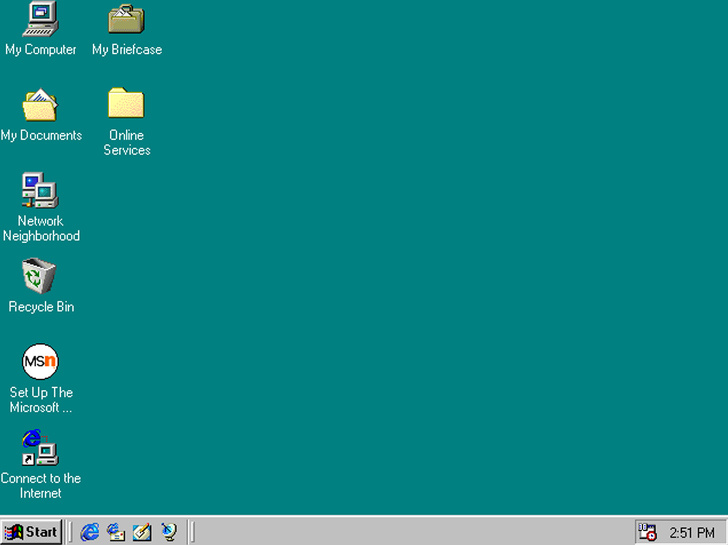The height and width of the screenshot is (545, 728).
Task: Open the Start menu
Action: pyautogui.click(x=31, y=532)
